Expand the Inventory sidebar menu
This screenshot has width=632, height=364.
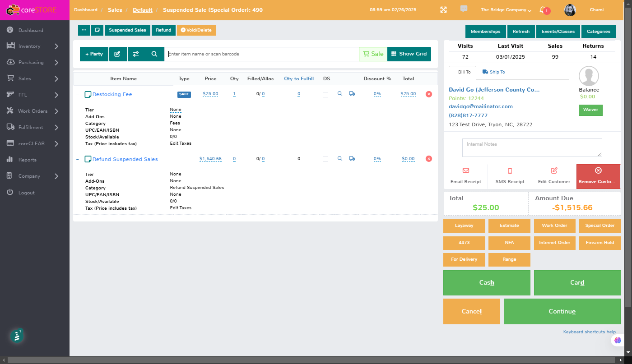[35, 46]
